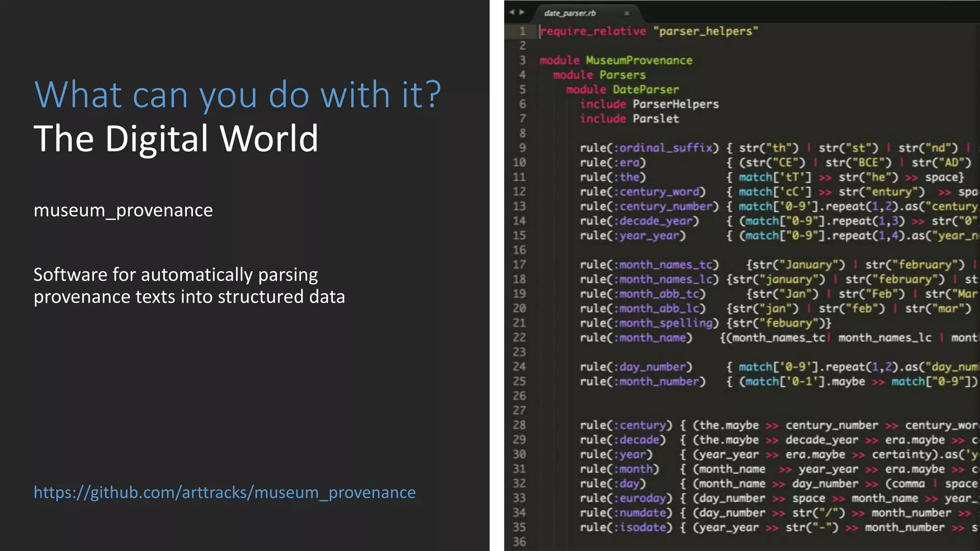Click the rule(:month_names_tc) code line
The height and width of the screenshot is (551, 980).
(x=780, y=264)
